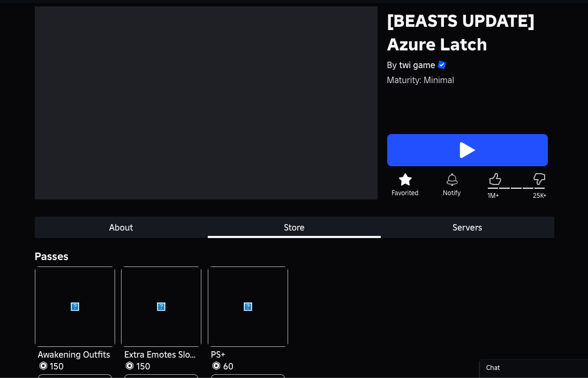Open the Extra Emotes Slot pass image
Image resolution: width=588 pixels, height=378 pixels.
pyautogui.click(x=161, y=307)
